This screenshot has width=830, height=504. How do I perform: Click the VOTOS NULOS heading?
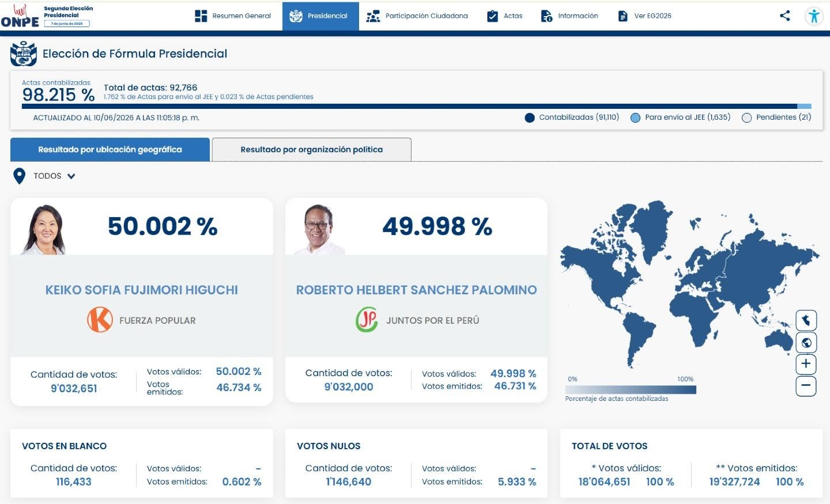(329, 446)
